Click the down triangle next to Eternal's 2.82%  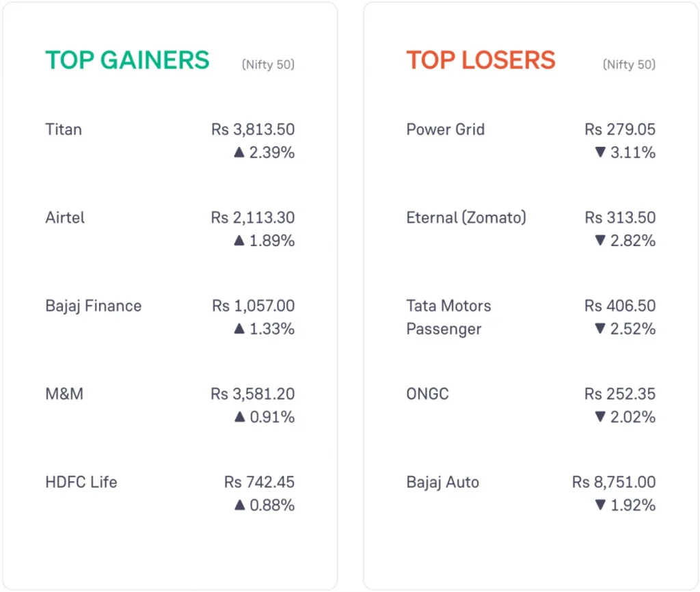(600, 241)
